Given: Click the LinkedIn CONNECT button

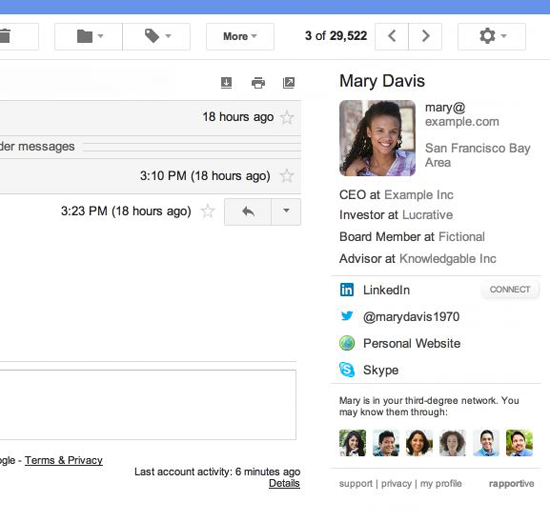Looking at the screenshot, I should pyautogui.click(x=510, y=289).
